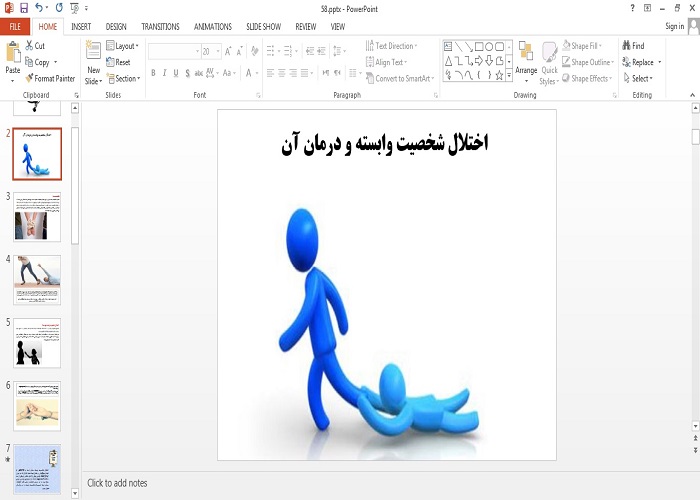Activate the Format Painter brush

tap(28, 78)
